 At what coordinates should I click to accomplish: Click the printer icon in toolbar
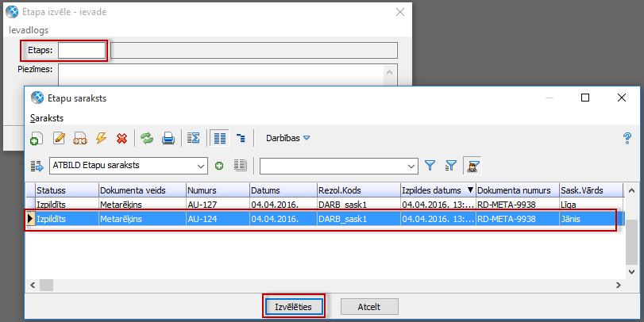click(168, 138)
